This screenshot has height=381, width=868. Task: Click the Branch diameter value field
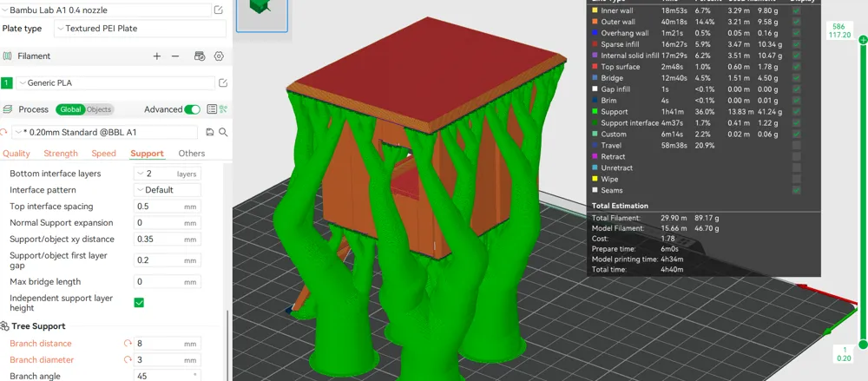tap(168, 360)
